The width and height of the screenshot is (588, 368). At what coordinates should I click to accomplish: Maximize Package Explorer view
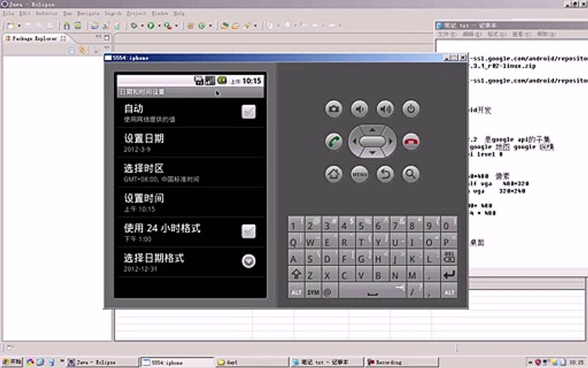(x=107, y=37)
